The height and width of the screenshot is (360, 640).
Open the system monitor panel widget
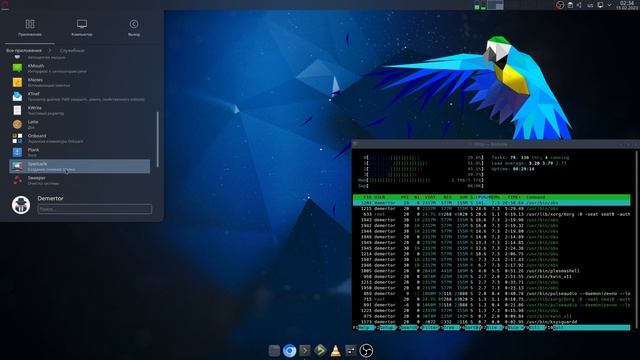click(x=480, y=5)
